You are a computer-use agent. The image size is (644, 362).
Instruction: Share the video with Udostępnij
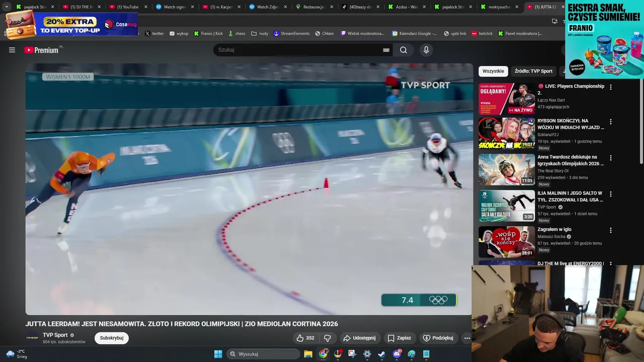pyautogui.click(x=359, y=338)
